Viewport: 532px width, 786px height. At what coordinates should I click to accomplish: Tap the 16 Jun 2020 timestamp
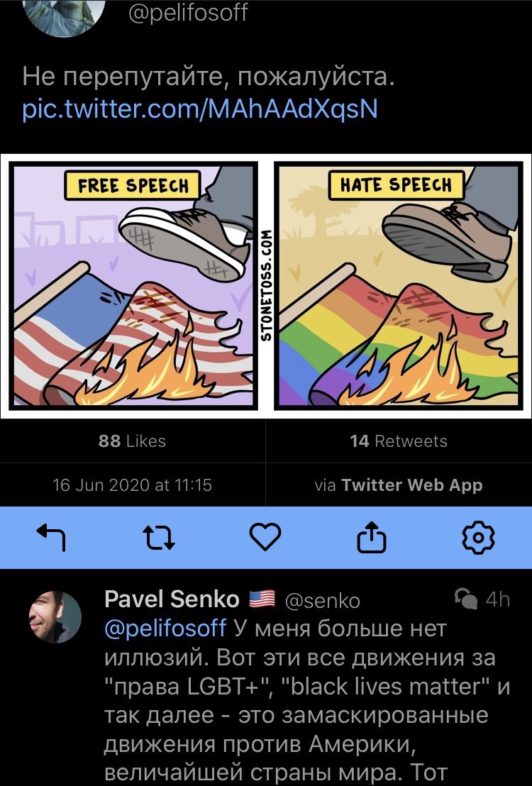coord(133,485)
